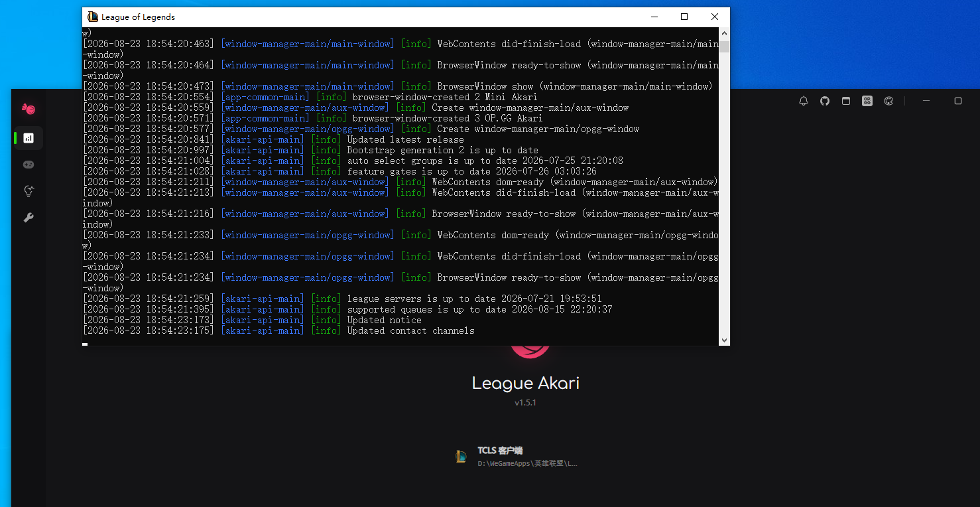Maximize the League Akari window
Image resolution: width=980 pixels, height=507 pixels.
point(958,101)
